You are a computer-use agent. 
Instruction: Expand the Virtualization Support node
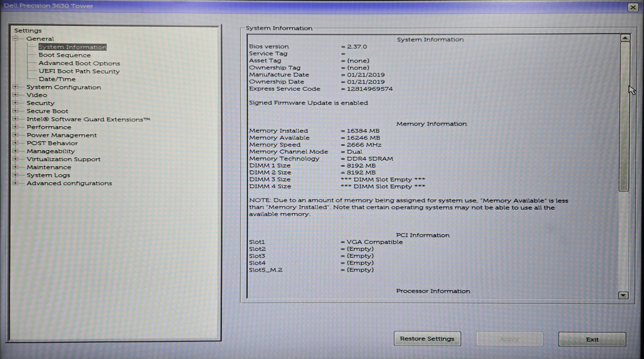pos(15,159)
